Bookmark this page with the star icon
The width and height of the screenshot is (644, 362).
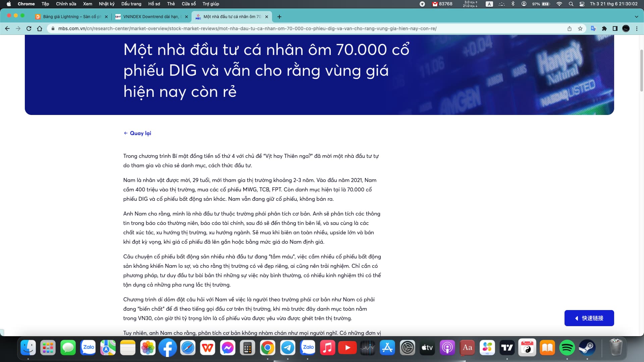(580, 28)
